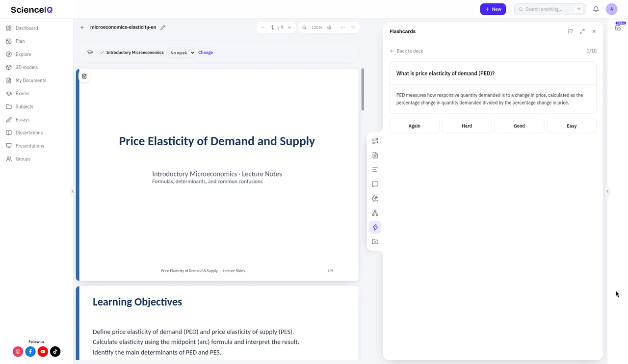Rate the flashcard as Good
This screenshot has height=364, width=628.
(x=519, y=126)
